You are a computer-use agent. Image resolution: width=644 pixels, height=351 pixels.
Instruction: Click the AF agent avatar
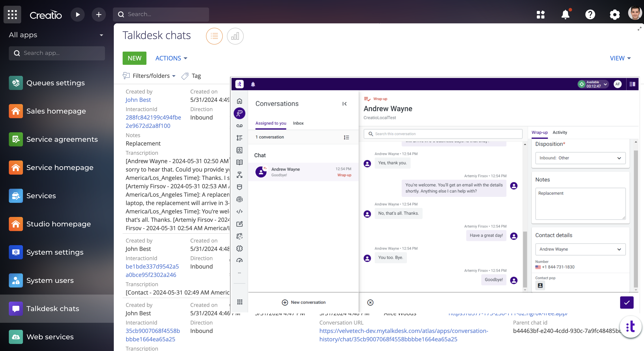pos(618,84)
